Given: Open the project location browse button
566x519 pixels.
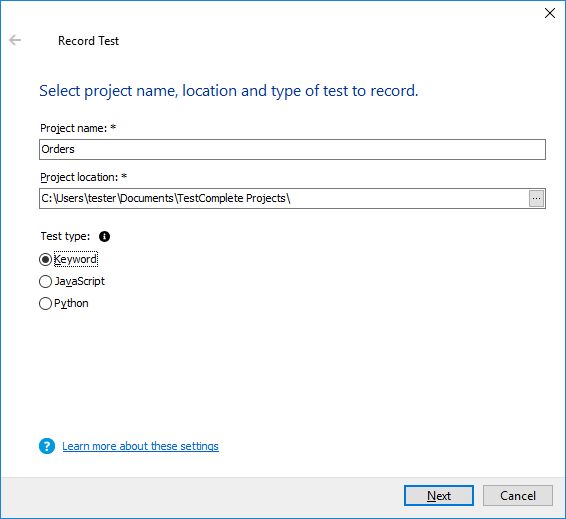Looking at the screenshot, I should point(536,199).
